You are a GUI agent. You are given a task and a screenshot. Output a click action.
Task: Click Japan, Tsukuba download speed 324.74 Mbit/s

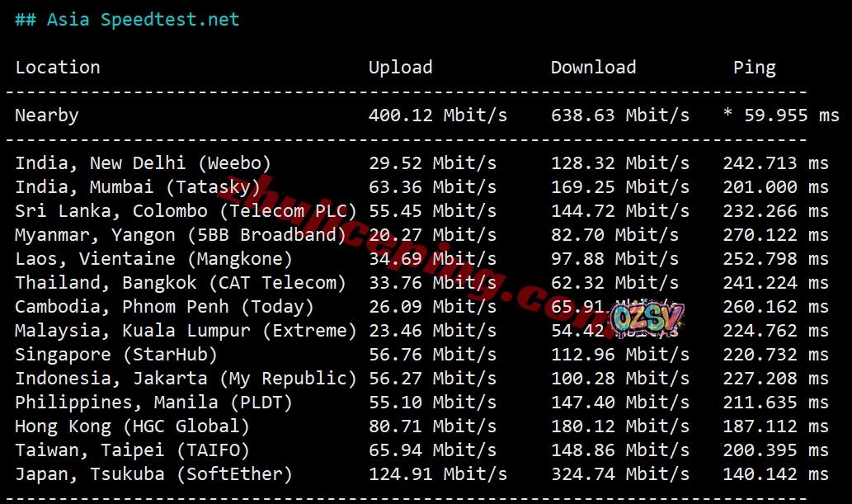[x=620, y=474]
